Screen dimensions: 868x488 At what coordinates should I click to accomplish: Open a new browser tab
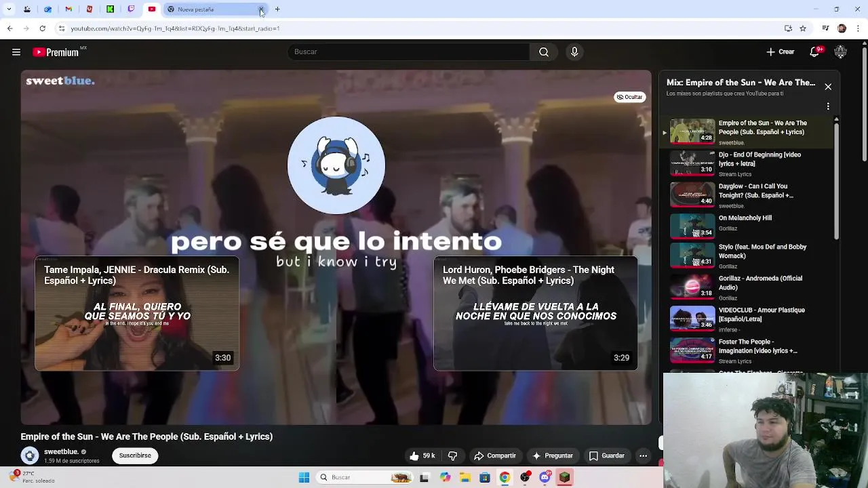[277, 9]
